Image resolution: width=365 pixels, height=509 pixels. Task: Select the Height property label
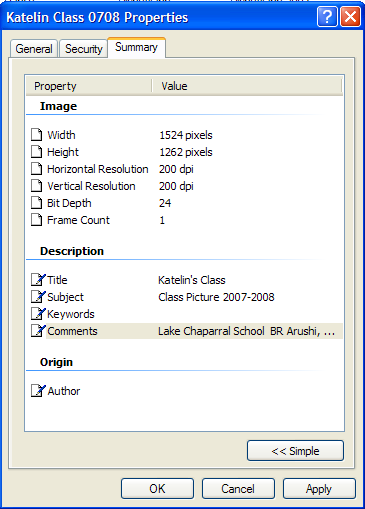coord(63,152)
